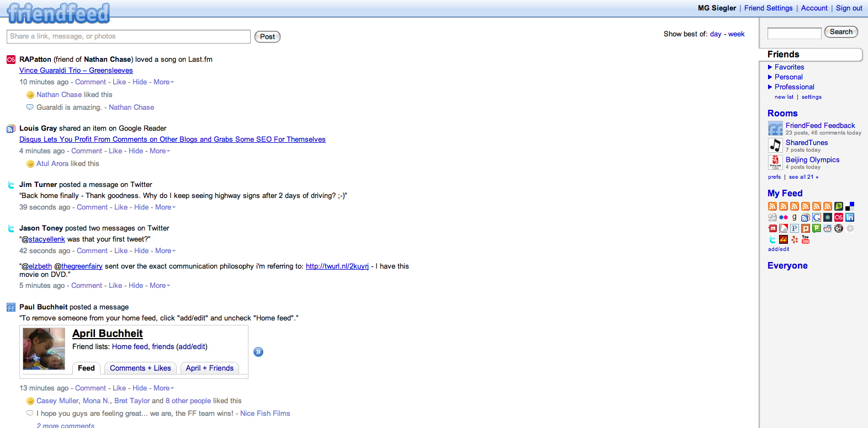Open More menu on Jim Turner's post
868x428 pixels.
[x=165, y=207]
